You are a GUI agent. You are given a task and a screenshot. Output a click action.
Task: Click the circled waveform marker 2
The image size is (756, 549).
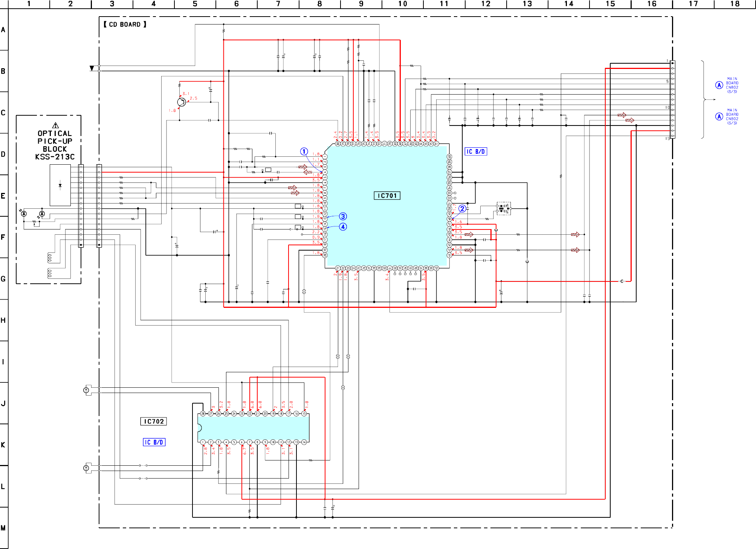pos(462,208)
